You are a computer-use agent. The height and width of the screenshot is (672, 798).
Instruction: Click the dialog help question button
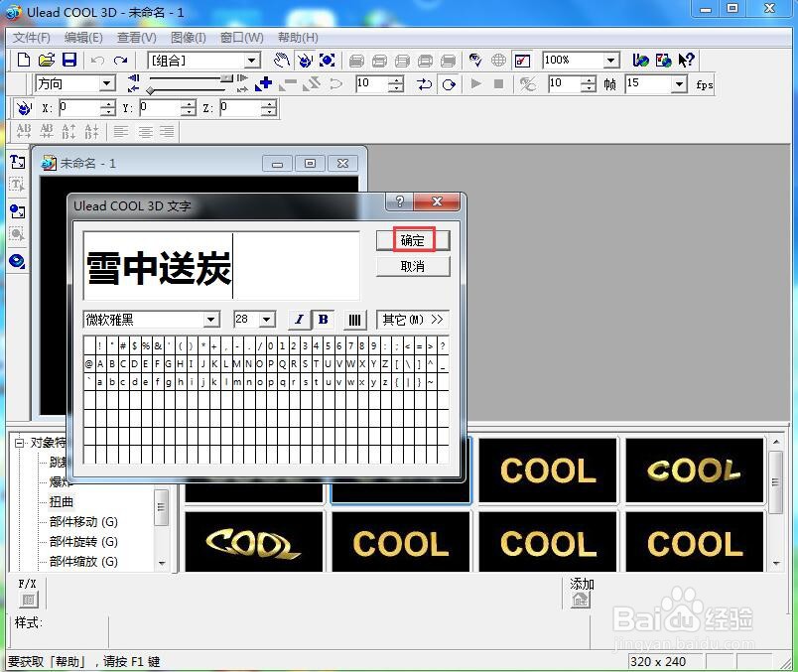(x=400, y=202)
